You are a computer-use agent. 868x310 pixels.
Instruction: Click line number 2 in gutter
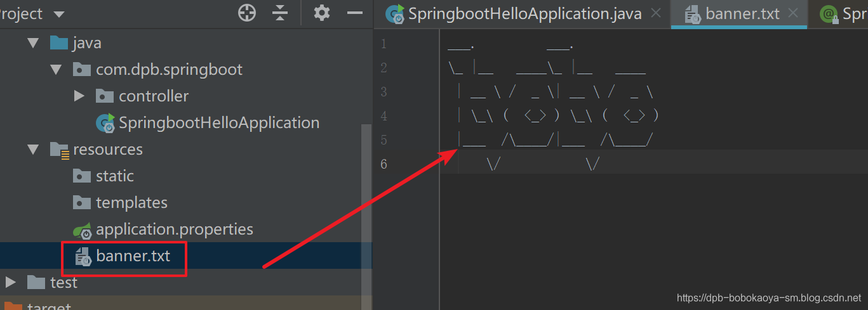click(383, 68)
